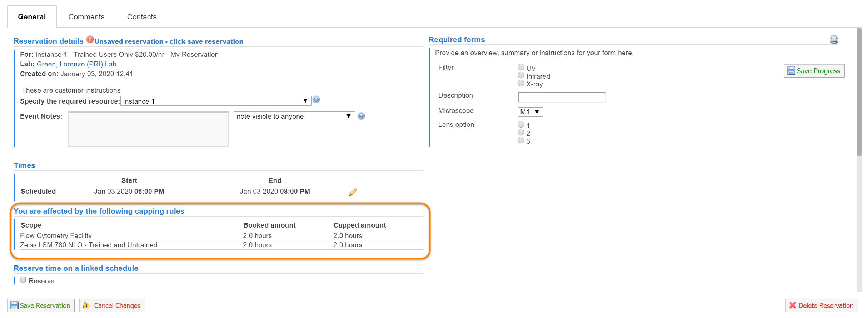
Task: Click help icon beside note visibility dropdown
Action: (x=361, y=116)
